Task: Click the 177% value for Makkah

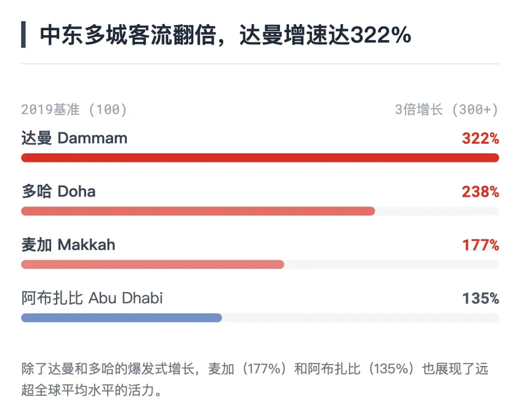Action: [480, 245]
